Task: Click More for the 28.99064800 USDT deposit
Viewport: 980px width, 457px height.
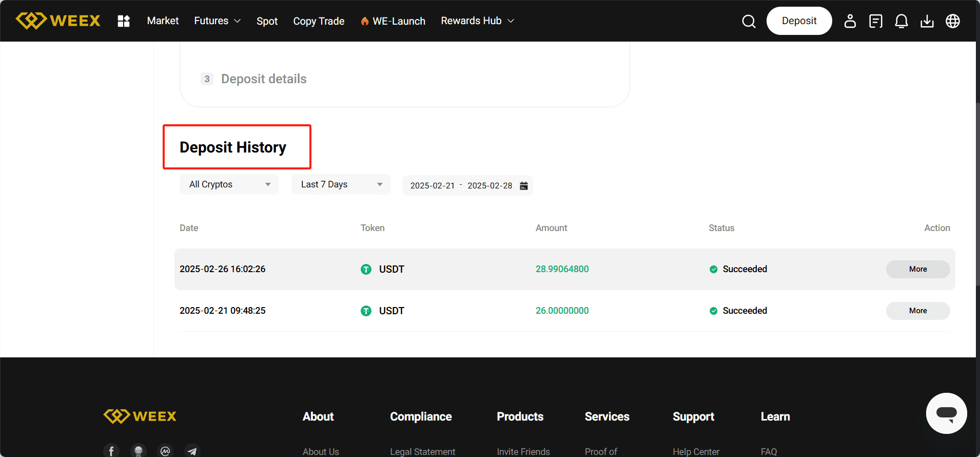Action: 917,269
